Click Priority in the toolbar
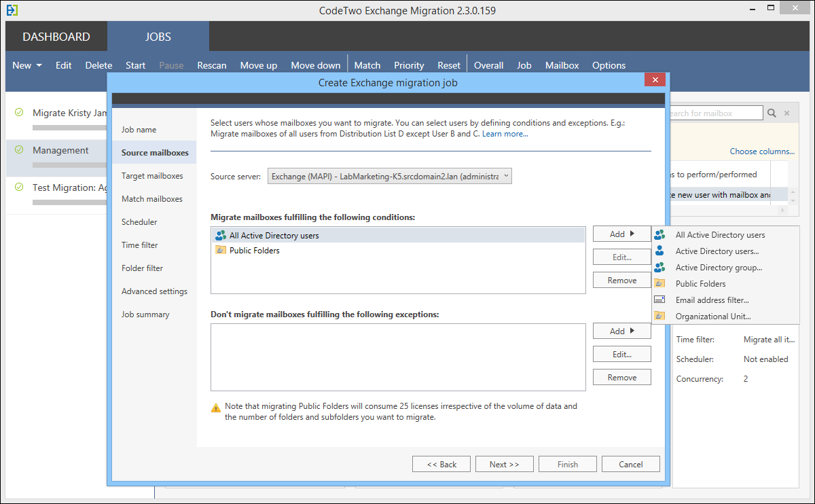 [409, 65]
